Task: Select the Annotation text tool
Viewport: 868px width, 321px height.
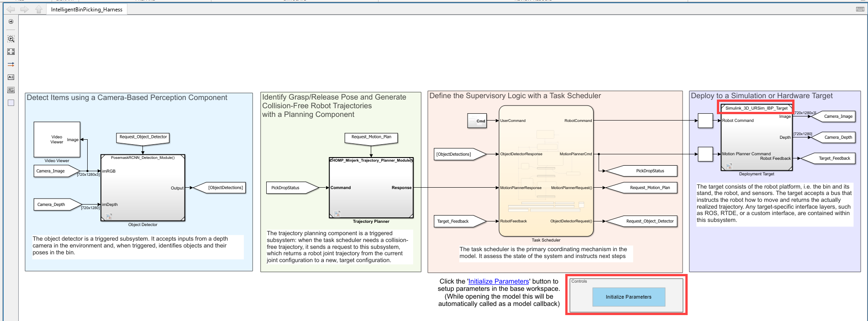Action: (11, 77)
